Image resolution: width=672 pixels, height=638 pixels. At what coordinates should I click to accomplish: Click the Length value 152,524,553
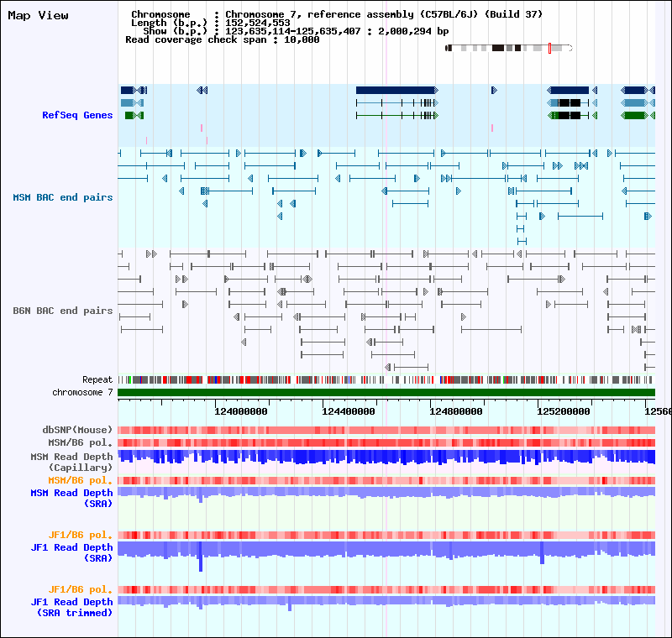click(258, 23)
